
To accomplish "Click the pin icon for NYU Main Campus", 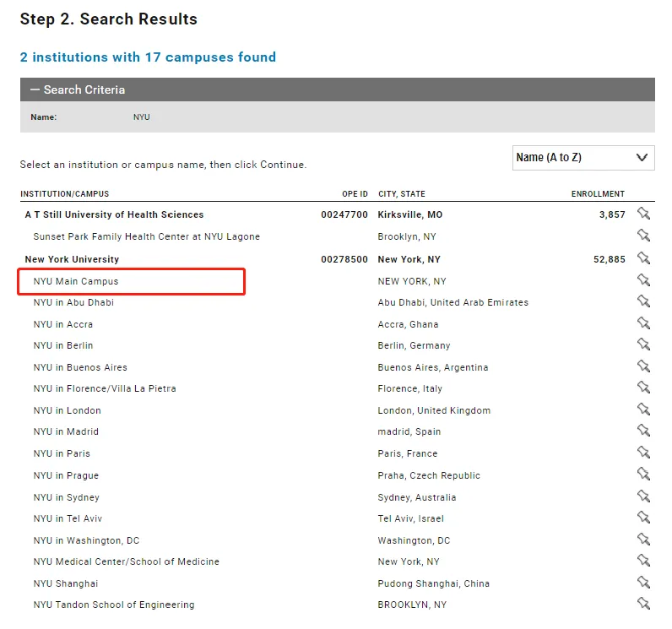I will [643, 280].
